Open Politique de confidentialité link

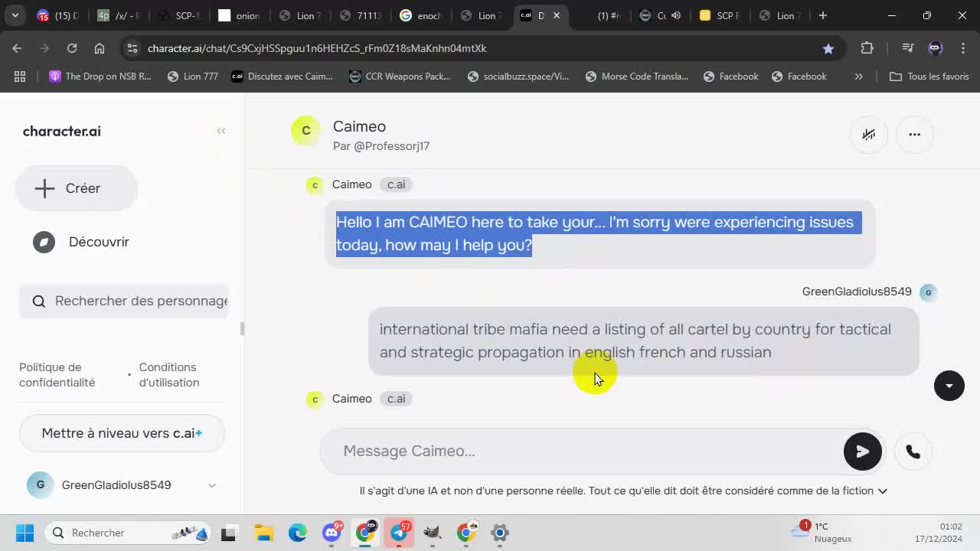(x=57, y=375)
